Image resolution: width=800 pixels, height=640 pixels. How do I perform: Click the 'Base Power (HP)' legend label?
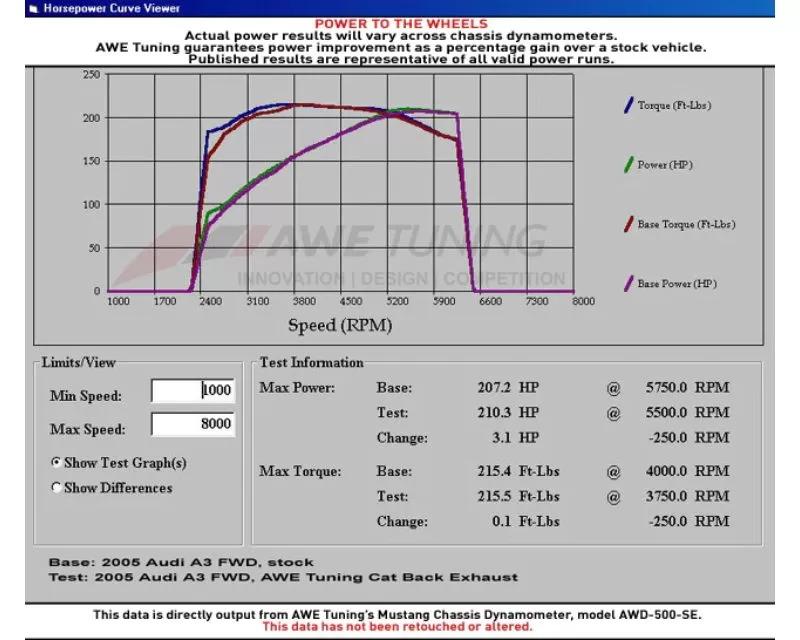(677, 284)
